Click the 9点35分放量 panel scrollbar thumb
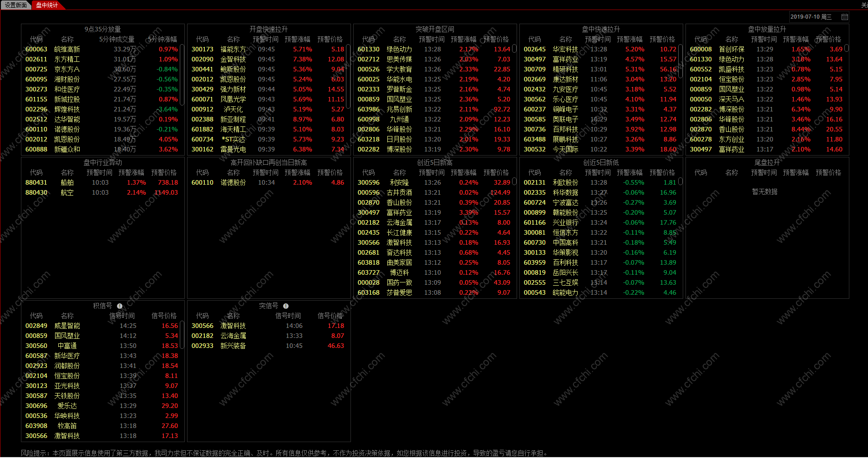 [182, 74]
